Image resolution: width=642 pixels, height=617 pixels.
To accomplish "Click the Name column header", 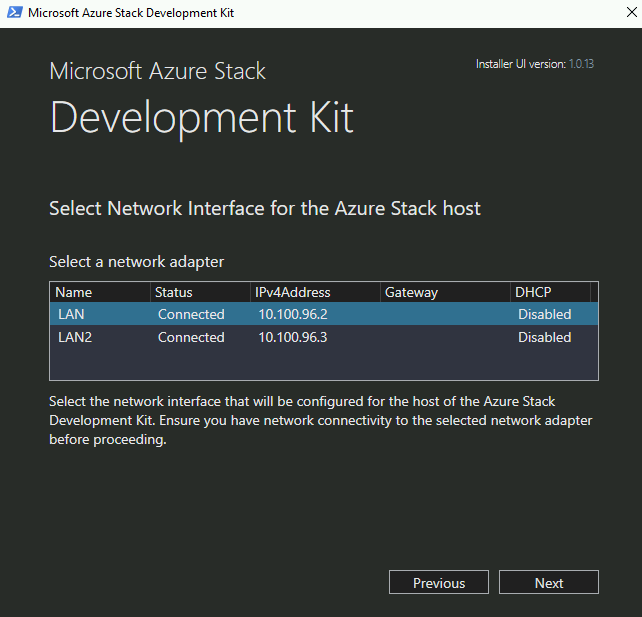I will pyautogui.click(x=100, y=292).
